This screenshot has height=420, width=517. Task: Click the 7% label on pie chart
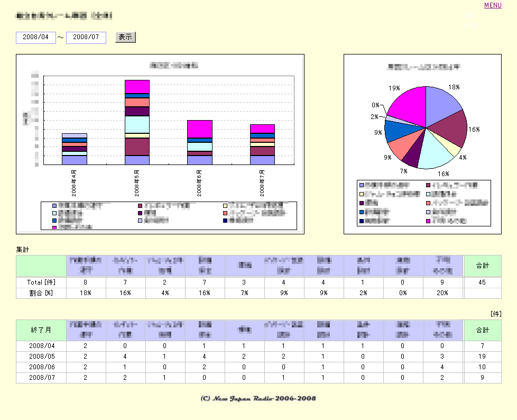click(x=403, y=171)
